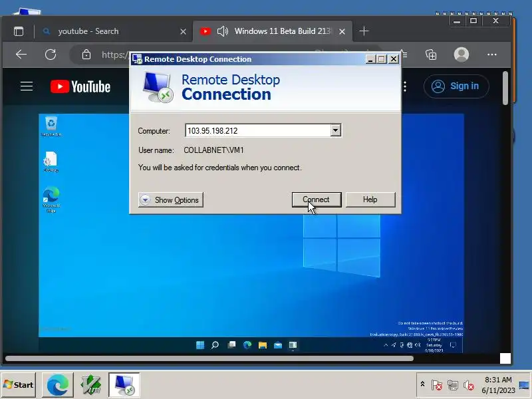This screenshot has height=399, width=532.
Task: Click the document desktop icon in video
Action: (x=51, y=162)
